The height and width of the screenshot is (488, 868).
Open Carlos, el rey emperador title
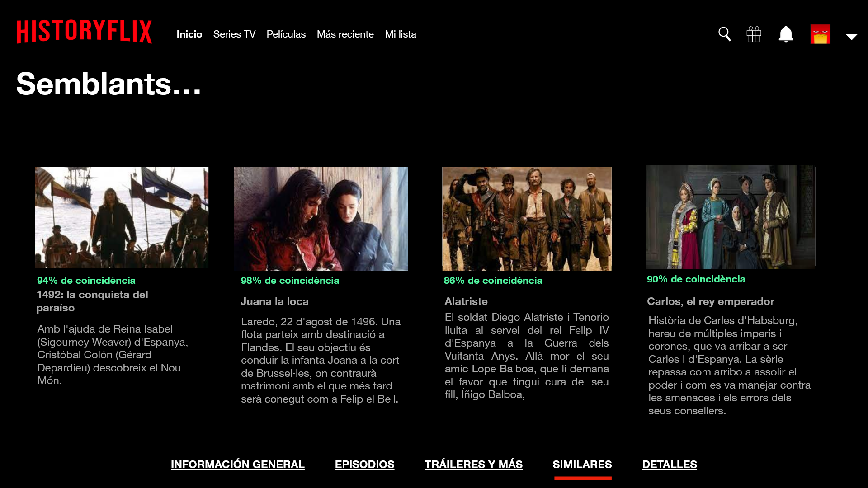coord(710,301)
